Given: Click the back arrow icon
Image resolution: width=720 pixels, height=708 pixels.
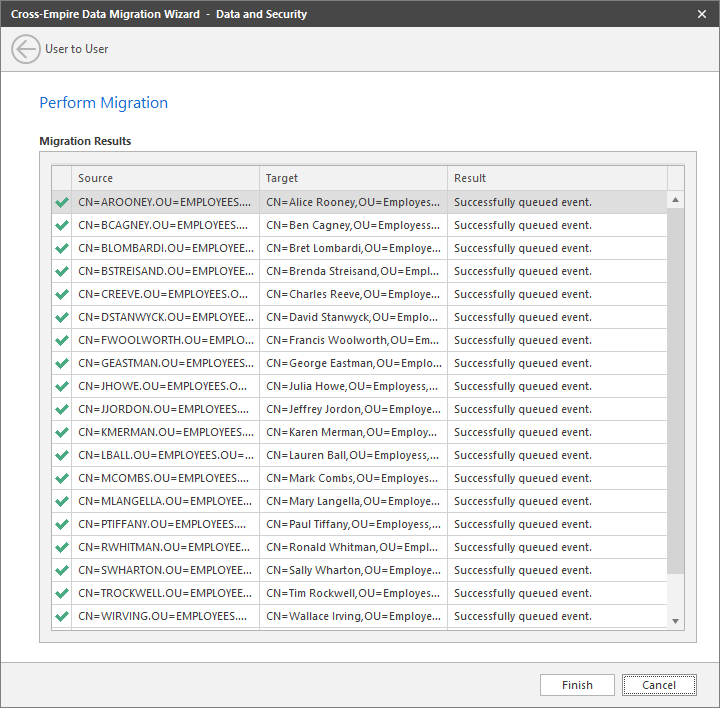Looking at the screenshot, I should click(26, 49).
